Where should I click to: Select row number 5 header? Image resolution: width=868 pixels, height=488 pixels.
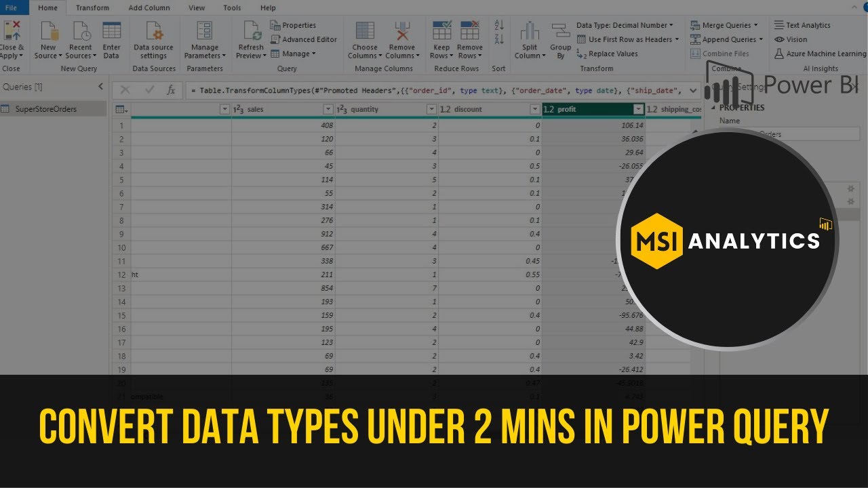[x=121, y=180]
